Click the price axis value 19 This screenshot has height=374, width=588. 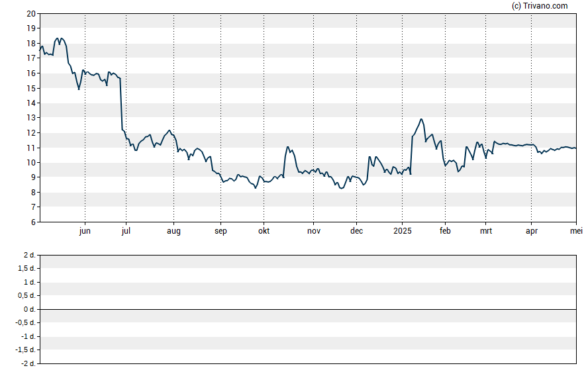[x=31, y=28]
